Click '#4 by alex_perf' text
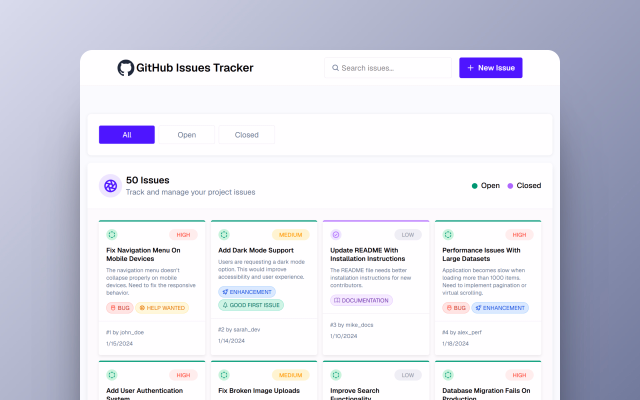Viewport: 640px width, 400px height. pyautogui.click(x=462, y=332)
